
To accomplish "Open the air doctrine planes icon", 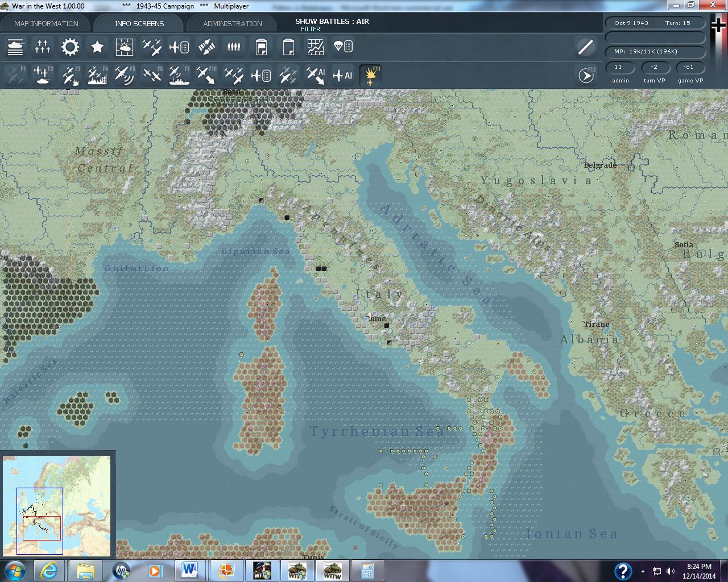I will (152, 47).
